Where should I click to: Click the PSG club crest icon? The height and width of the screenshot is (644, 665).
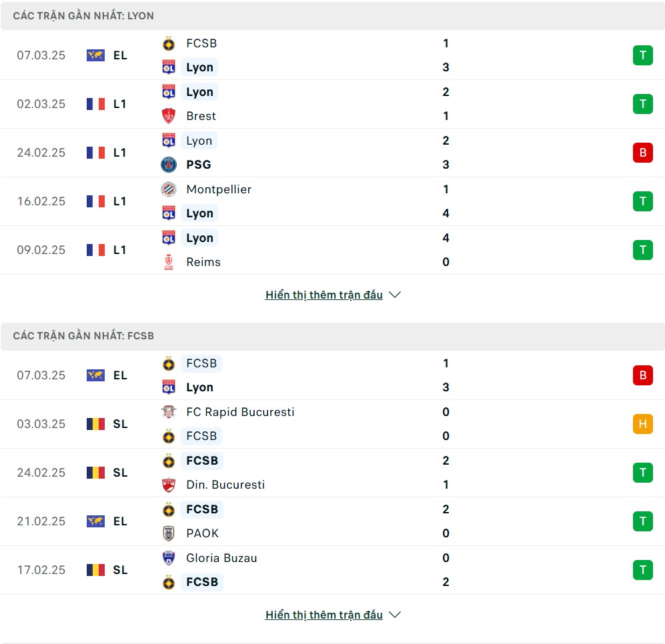coord(169,165)
